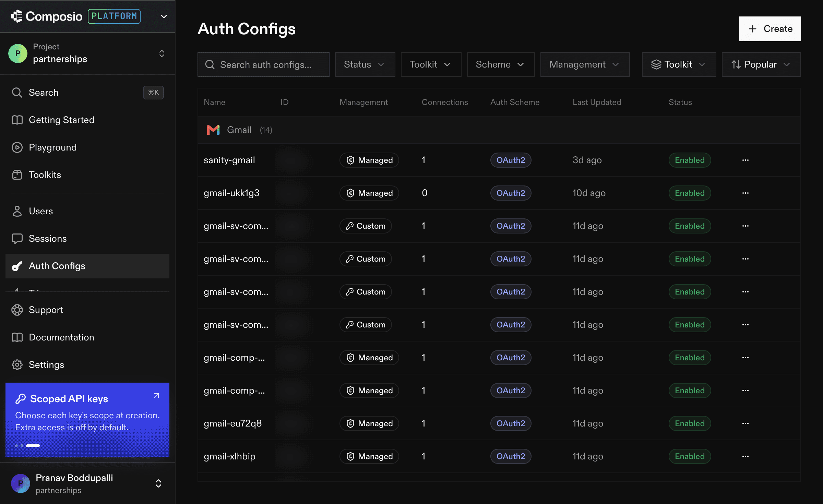Open the Pranav Boddupalli account menu
Image resolution: width=823 pixels, height=504 pixels.
87,483
